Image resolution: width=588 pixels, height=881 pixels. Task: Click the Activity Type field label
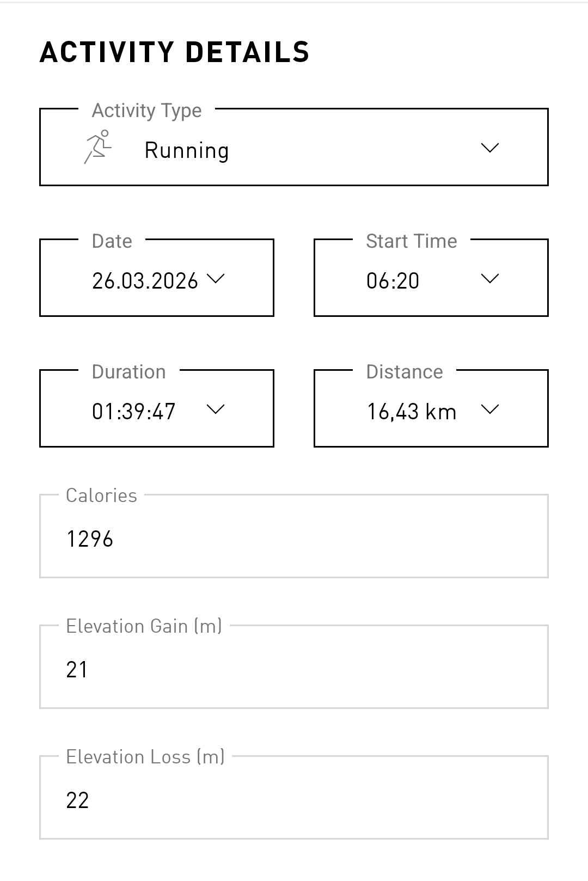pos(147,111)
